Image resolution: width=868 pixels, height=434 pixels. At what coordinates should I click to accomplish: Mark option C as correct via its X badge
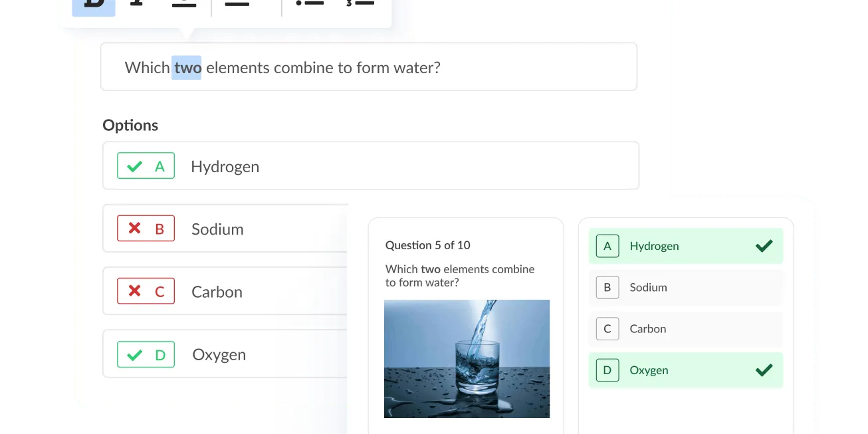click(x=146, y=291)
